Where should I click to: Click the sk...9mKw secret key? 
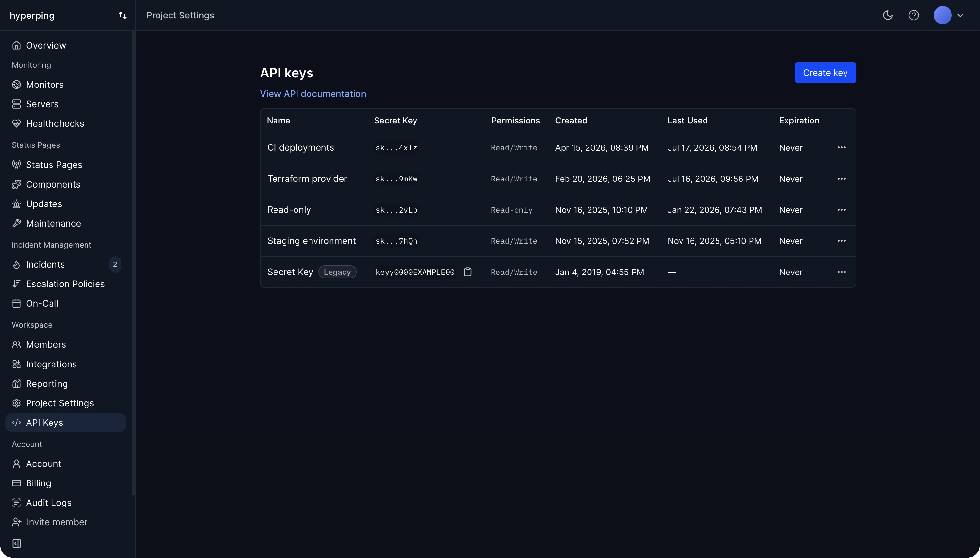[396, 179]
